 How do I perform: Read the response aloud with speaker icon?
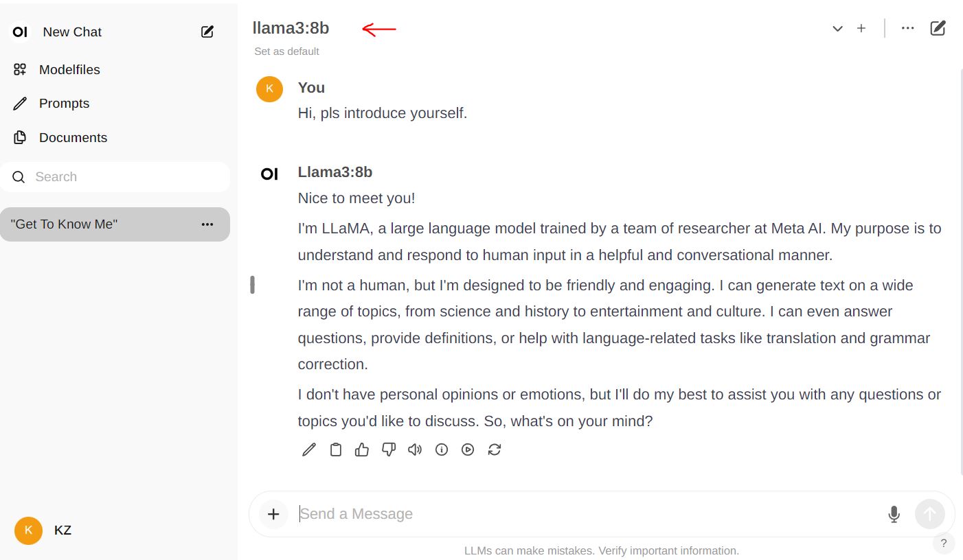(x=415, y=450)
